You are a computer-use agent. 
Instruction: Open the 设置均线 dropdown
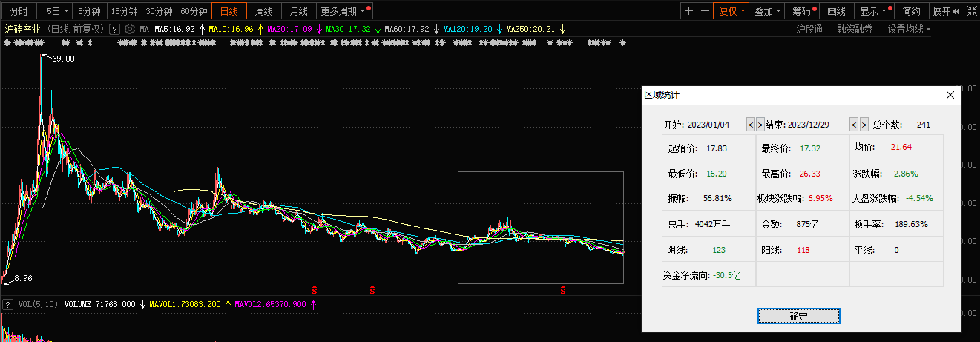[x=910, y=29]
